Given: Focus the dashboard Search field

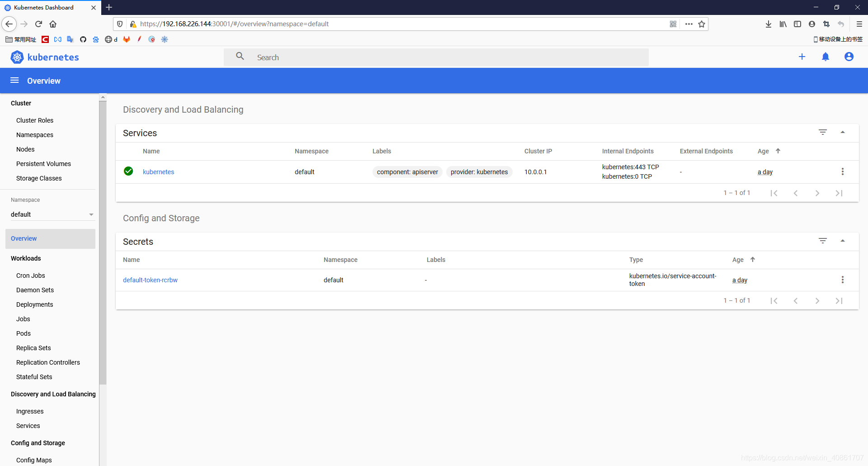Looking at the screenshot, I should tap(436, 57).
